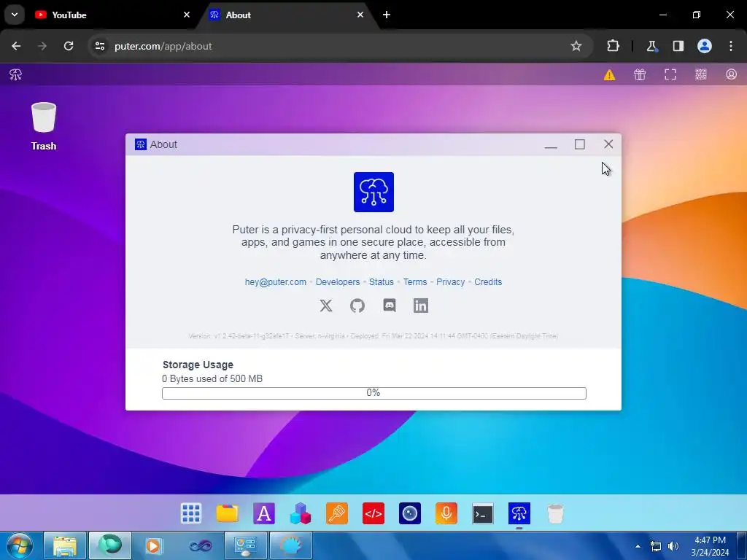Open Puter's GitHub page
The width and height of the screenshot is (747, 560).
[357, 306]
